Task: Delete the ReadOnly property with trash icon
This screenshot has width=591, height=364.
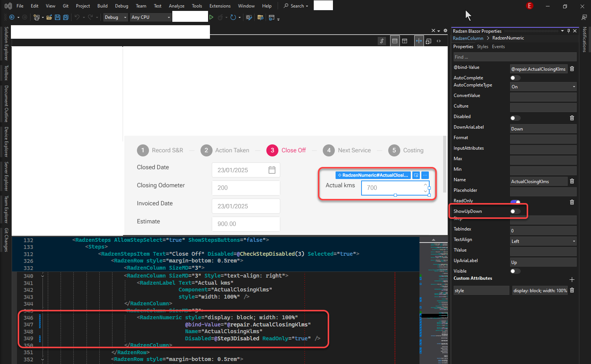Action: 572,202
